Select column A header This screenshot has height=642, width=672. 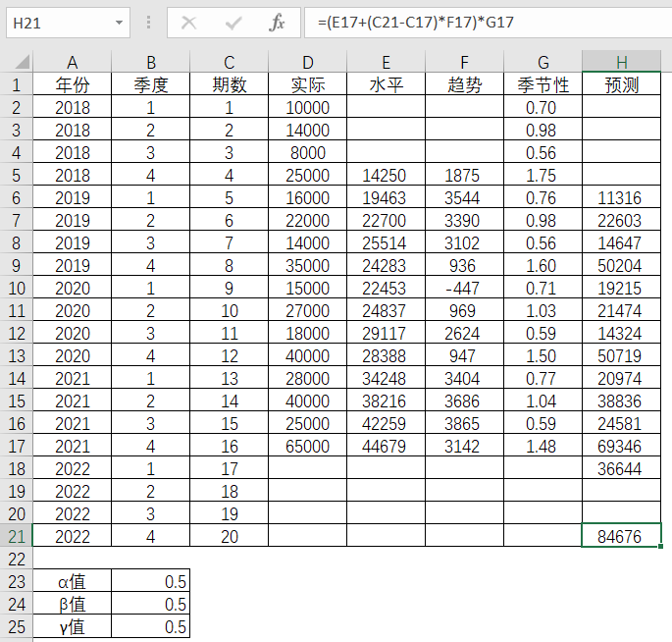pos(72,62)
